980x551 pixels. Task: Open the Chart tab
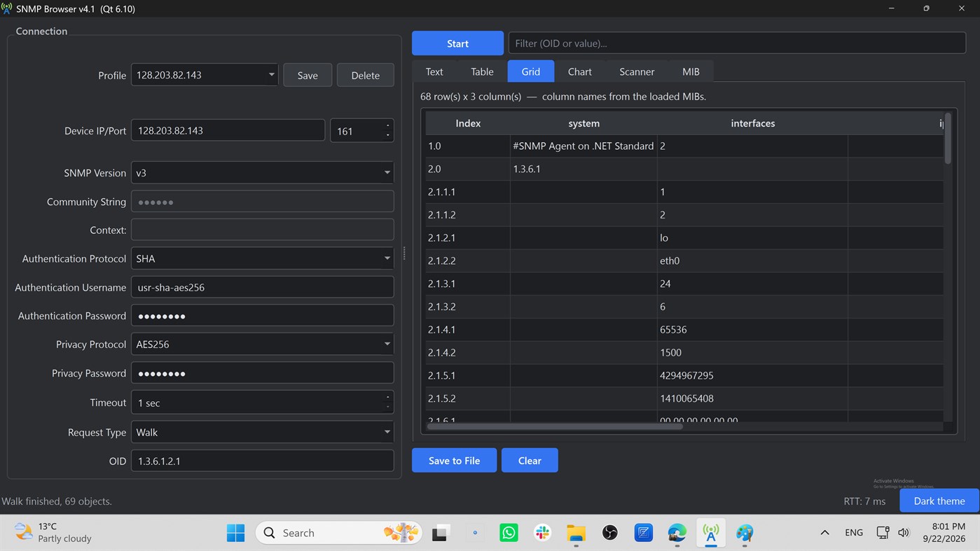click(x=579, y=71)
